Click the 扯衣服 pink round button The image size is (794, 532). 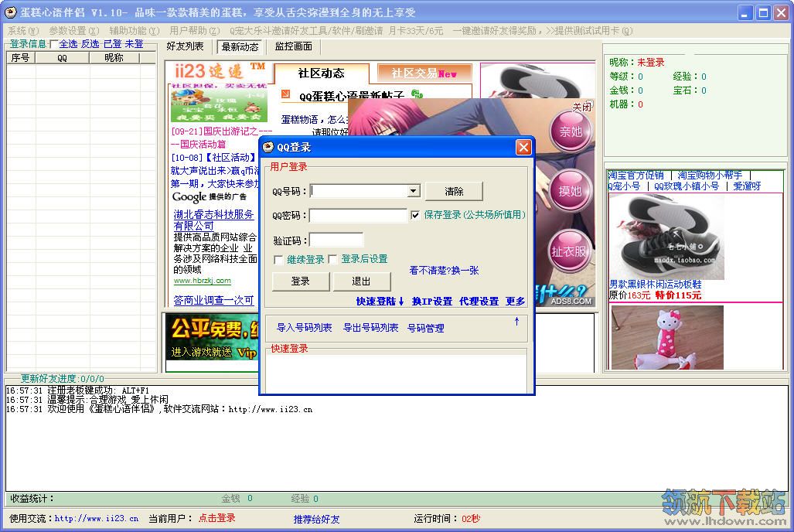pyautogui.click(x=569, y=251)
